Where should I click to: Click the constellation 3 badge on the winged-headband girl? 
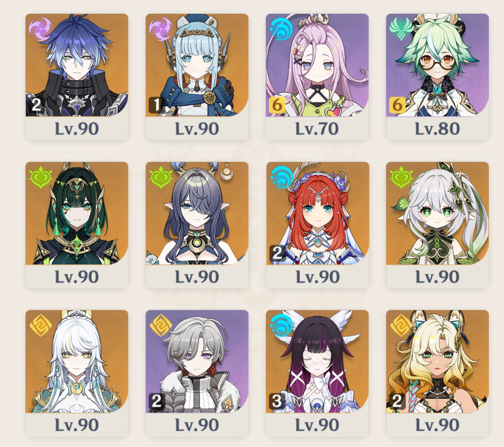[x=277, y=401]
